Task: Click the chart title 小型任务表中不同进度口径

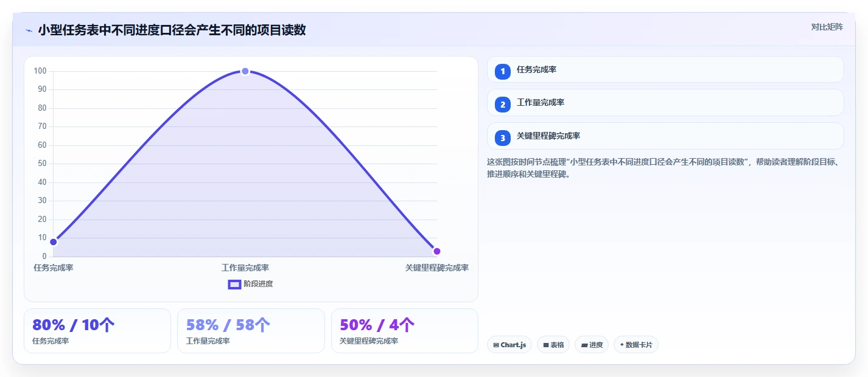Action: (x=172, y=30)
